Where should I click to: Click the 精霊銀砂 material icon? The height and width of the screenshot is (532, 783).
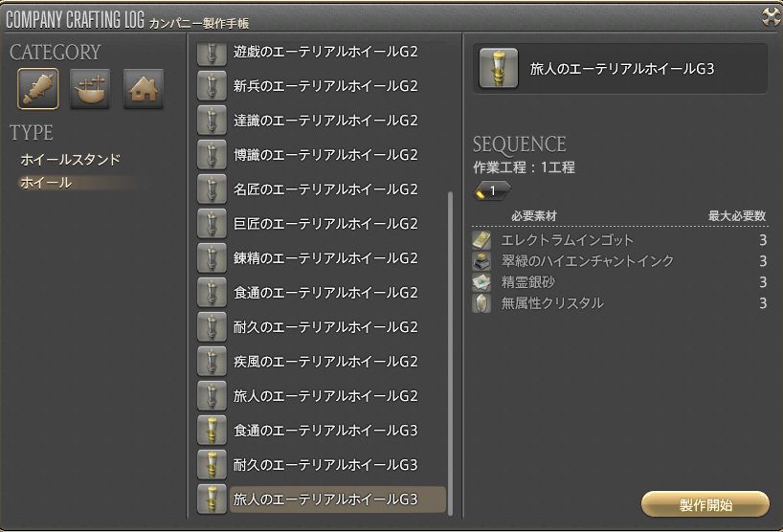pyautogui.click(x=482, y=282)
